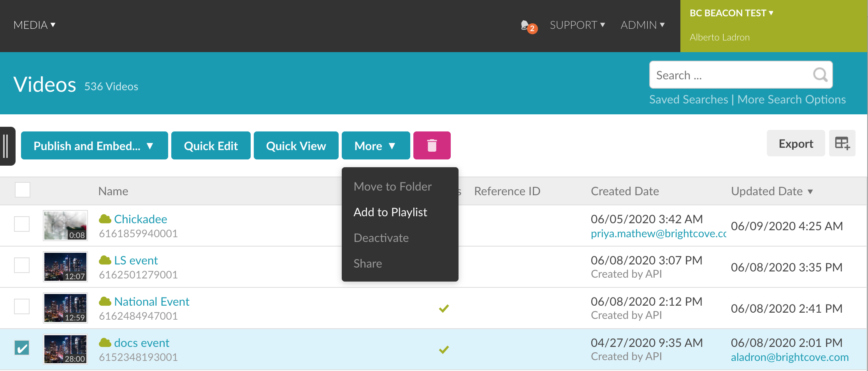Click the pink trash delete icon
The height and width of the screenshot is (371, 868).
(432, 145)
